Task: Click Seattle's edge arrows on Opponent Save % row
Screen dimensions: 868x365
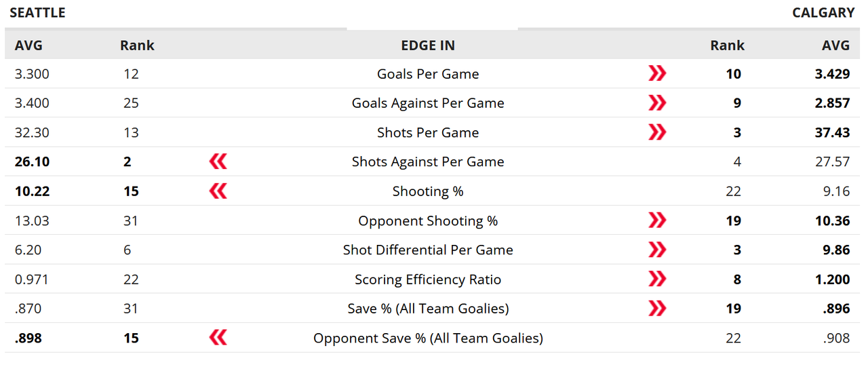Action: point(218,337)
